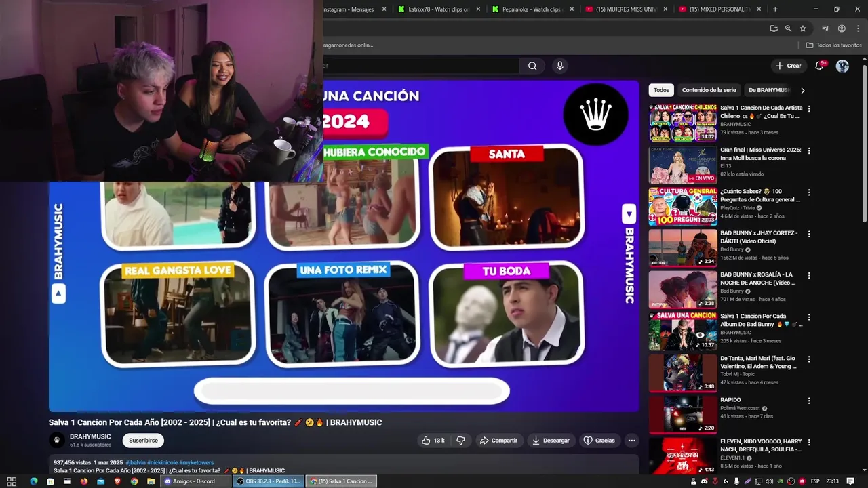Open Salva Una Cancion Bad Bunny thumbnail
This screenshot has width=868, height=488.
coord(682,331)
